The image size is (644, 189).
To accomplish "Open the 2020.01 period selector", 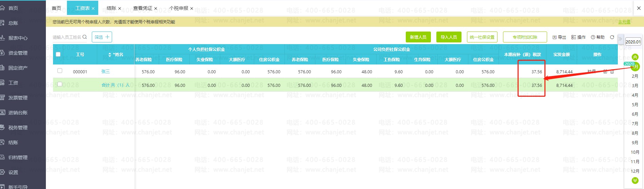I will coord(633,42).
